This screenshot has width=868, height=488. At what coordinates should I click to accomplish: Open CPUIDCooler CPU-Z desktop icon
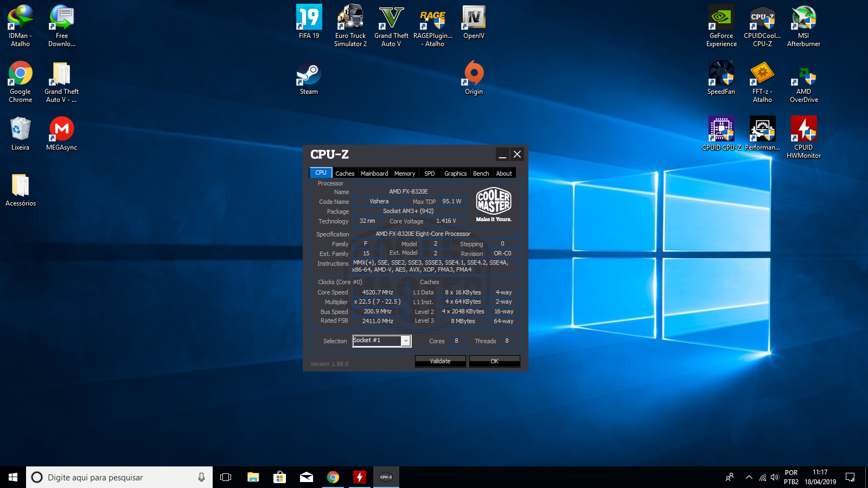point(762,25)
